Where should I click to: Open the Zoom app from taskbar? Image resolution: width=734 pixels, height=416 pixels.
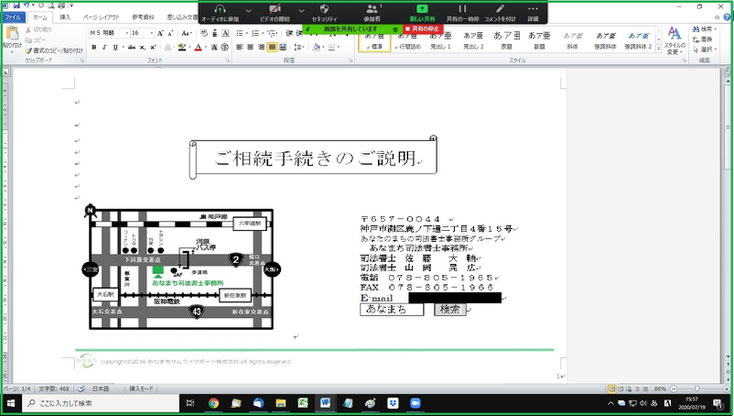[x=415, y=403]
